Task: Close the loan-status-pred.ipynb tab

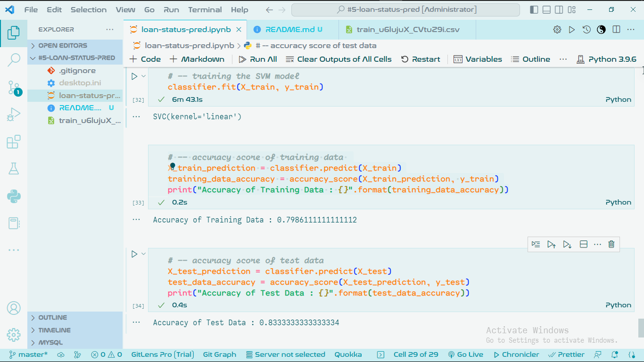Action: pyautogui.click(x=239, y=29)
